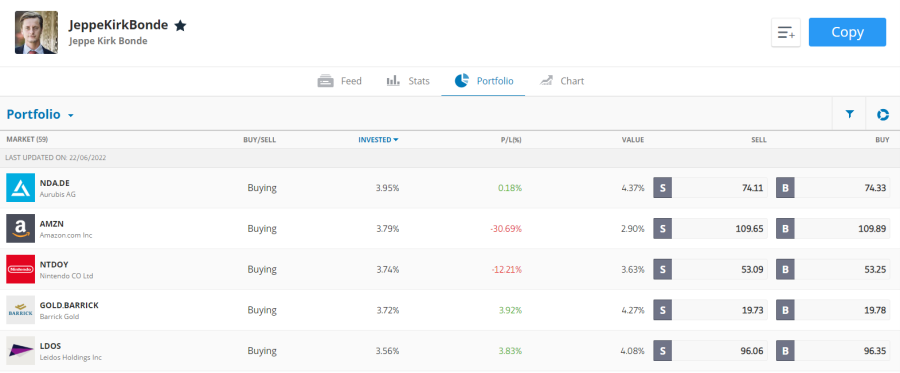Sort by the INVESTED column arrow
900x373 pixels.
(395, 139)
